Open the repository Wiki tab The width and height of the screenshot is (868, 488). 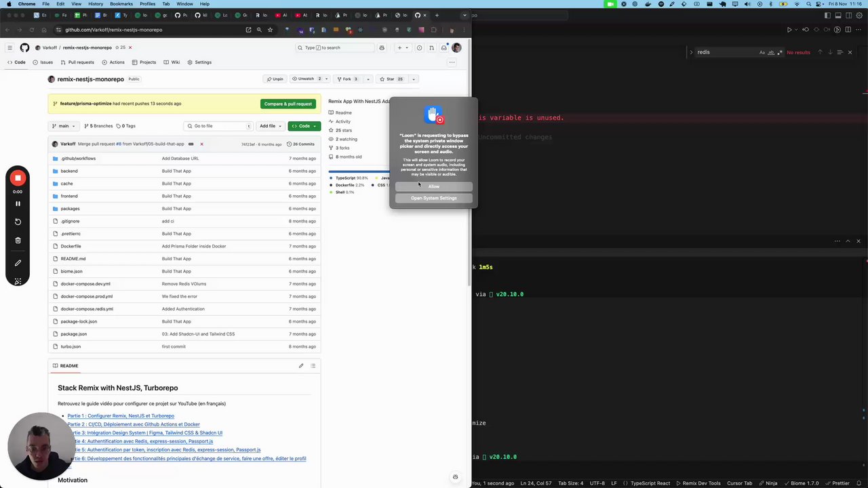point(172,62)
